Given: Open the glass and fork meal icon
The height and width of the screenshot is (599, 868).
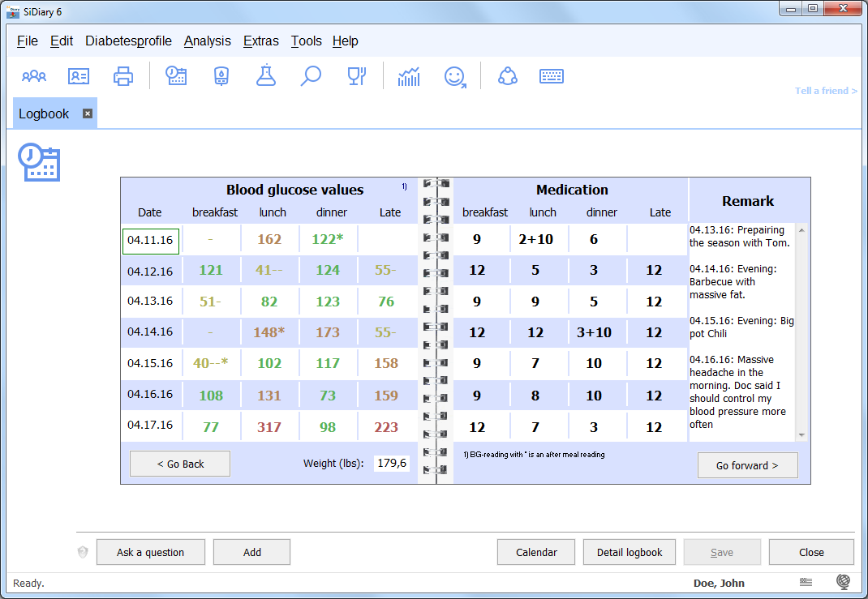Looking at the screenshot, I should (x=356, y=76).
